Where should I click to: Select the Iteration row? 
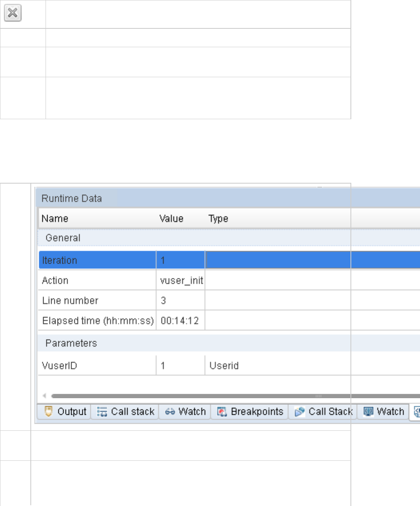pyautogui.click(x=229, y=260)
